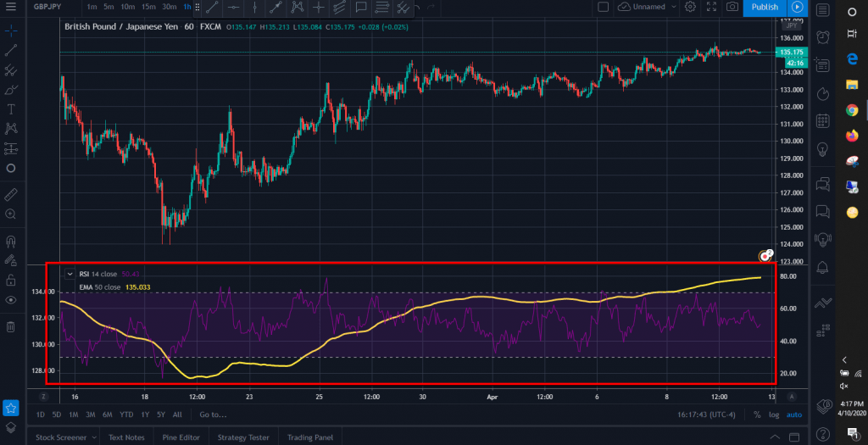
Task: Select the 15m timeframe
Action: click(x=147, y=7)
